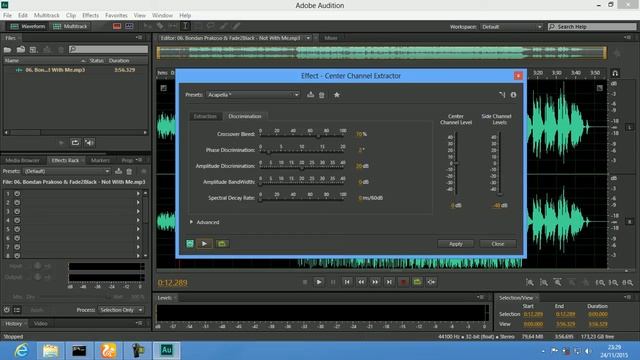640x360 pixels.
Task: Zoom in amplitude icon in editor
Action: tap(530, 282)
